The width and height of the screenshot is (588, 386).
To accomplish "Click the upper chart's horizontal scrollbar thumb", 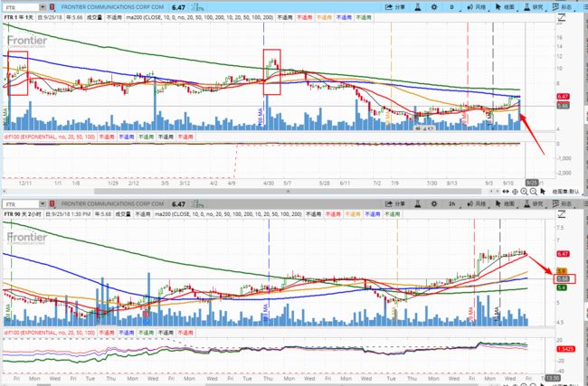I will point(288,192).
